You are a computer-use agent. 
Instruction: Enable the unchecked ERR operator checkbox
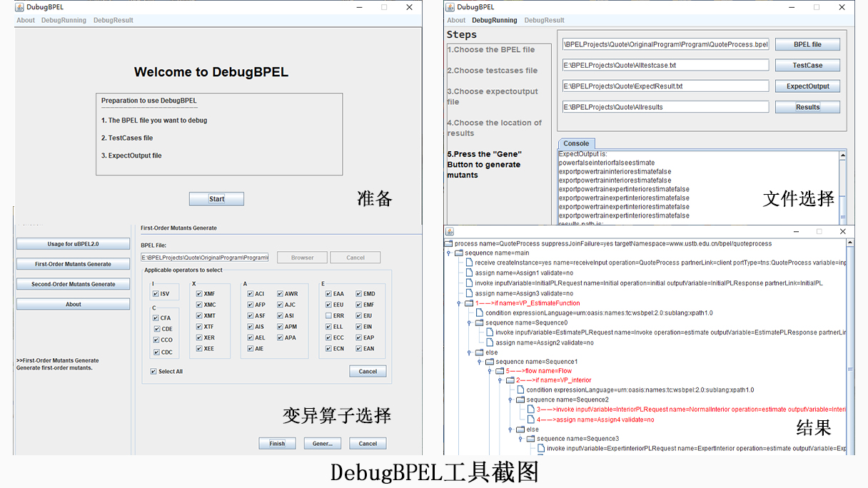click(328, 315)
